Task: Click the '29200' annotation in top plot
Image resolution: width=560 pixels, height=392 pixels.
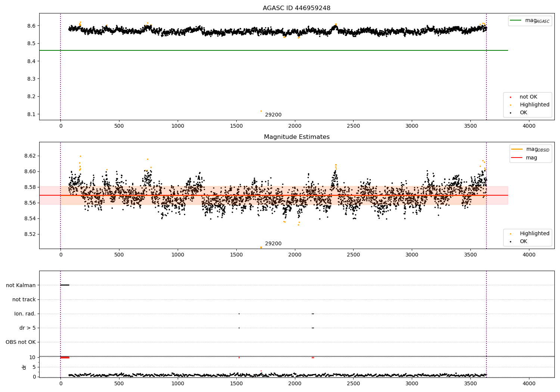Action: coord(273,115)
